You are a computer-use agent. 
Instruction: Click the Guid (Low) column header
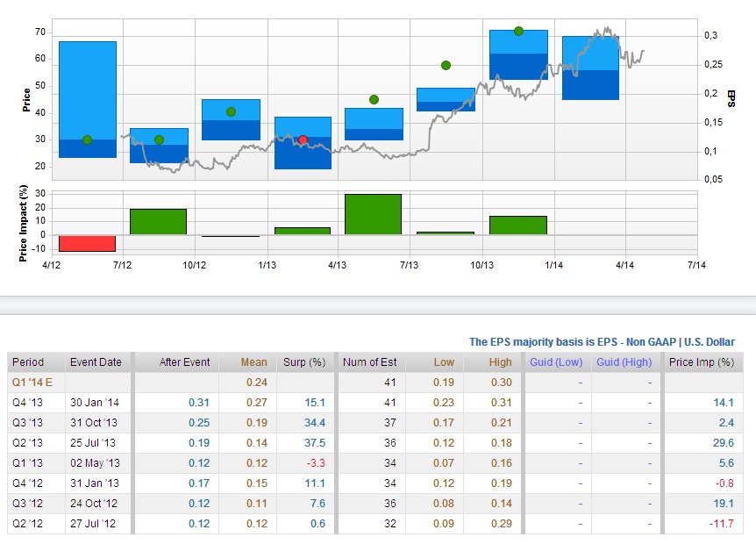[x=556, y=362]
